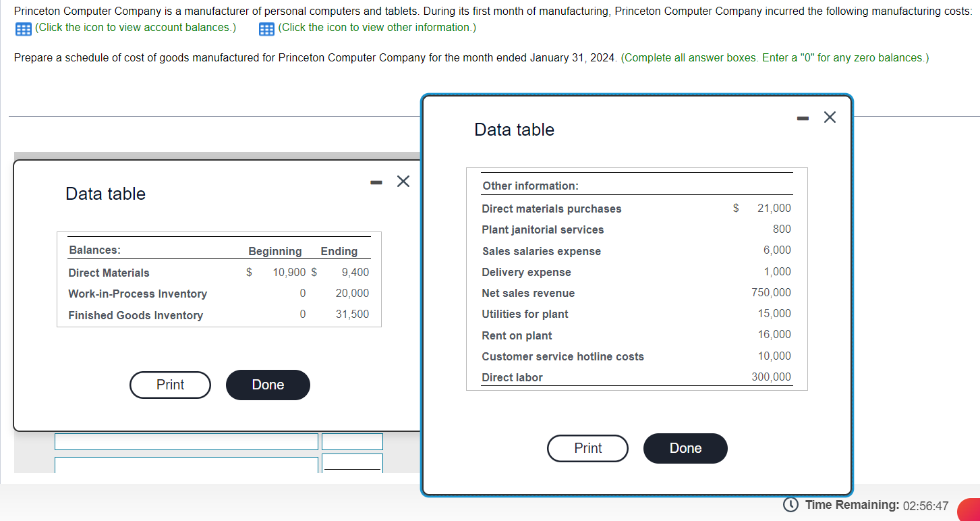This screenshot has height=521, width=980.
Task: Click the 'Net sales revenue' label
Action: [528, 294]
